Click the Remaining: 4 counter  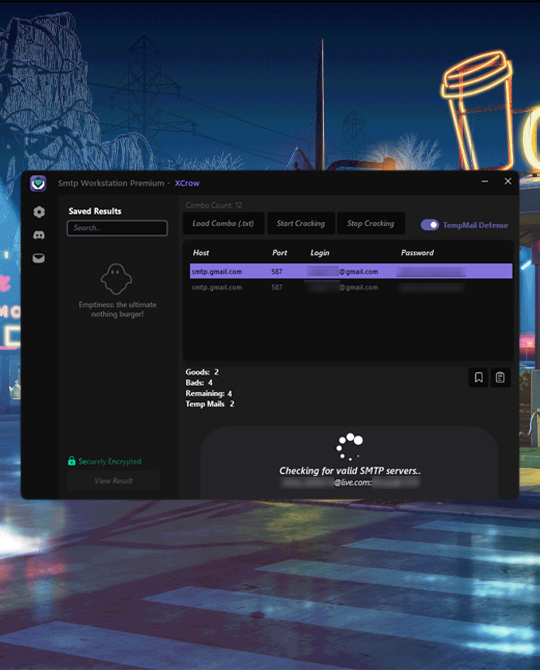pos(209,393)
